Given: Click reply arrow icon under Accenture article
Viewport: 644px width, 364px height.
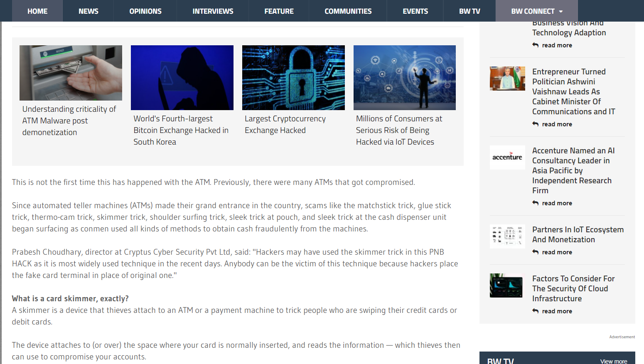Looking at the screenshot, I should pos(536,203).
